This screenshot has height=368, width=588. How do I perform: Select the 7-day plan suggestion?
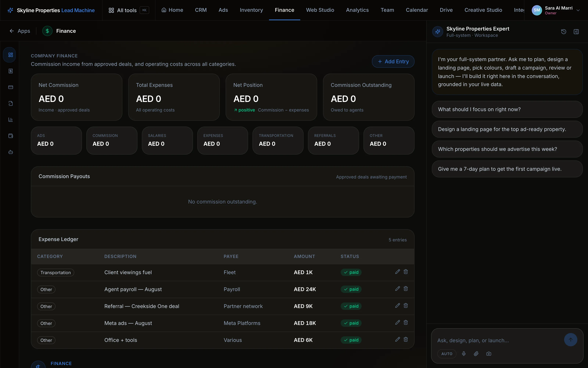507,169
